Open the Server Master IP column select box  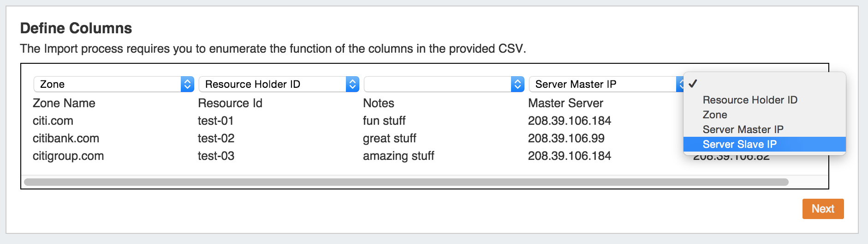(602, 84)
